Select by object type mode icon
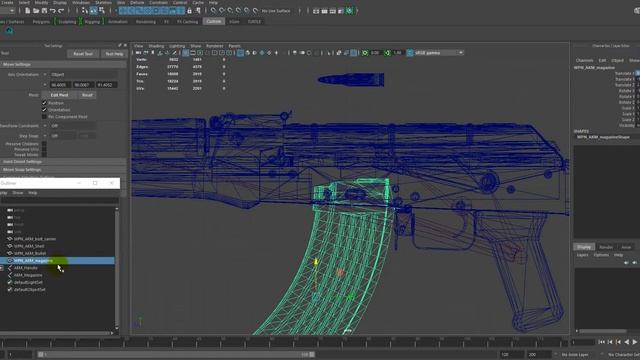Screen dimensions: 640x360 (x=93, y=11)
